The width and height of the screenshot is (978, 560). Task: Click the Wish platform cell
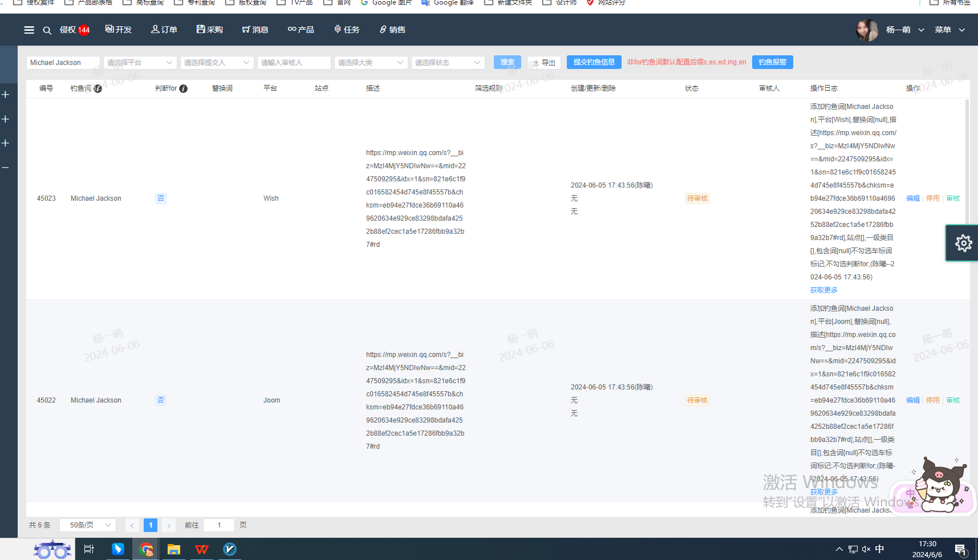[x=271, y=198]
